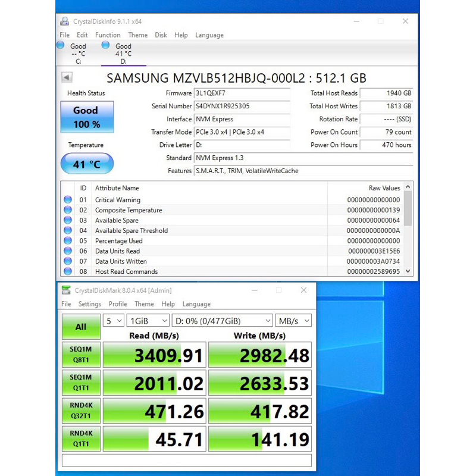Open the Settings menu in CrystalDiskMark
This screenshot has height=476, width=476.
pos(89,304)
